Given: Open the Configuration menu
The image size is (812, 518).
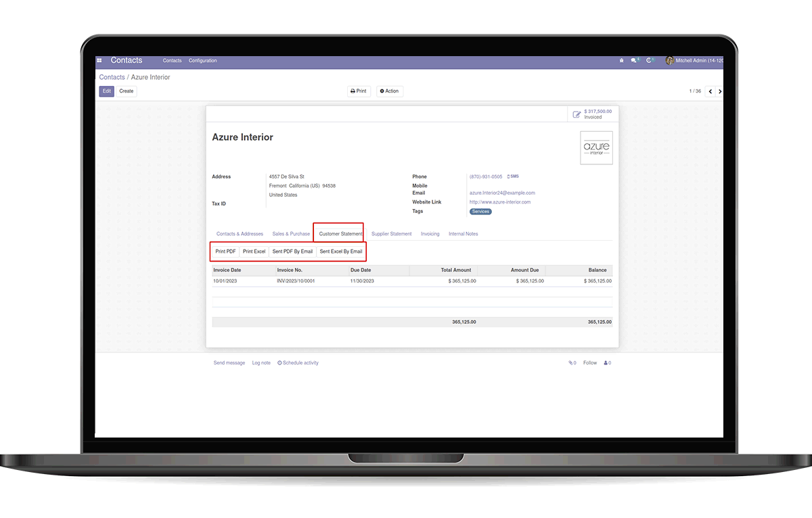Looking at the screenshot, I should 203,61.
